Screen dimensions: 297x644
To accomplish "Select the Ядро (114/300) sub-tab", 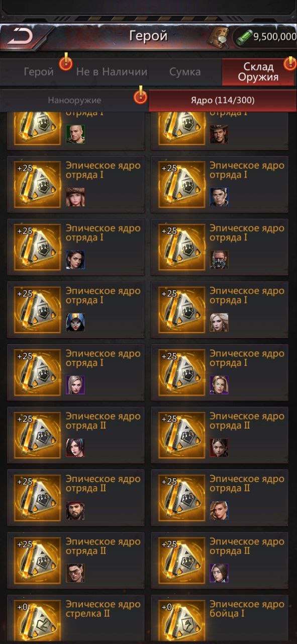I will 222,100.
